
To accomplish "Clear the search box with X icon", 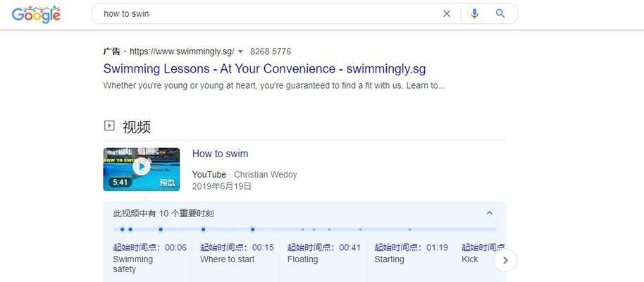I will click(447, 14).
